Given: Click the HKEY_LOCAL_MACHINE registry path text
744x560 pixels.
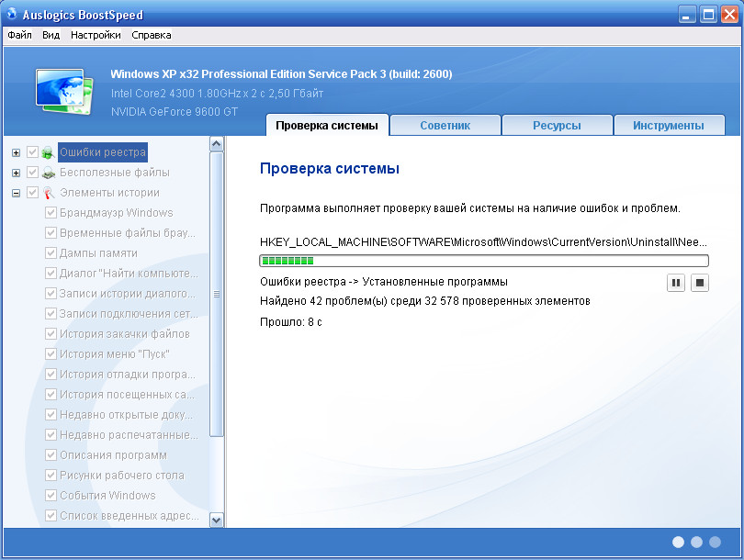Looking at the screenshot, I should pos(483,242).
